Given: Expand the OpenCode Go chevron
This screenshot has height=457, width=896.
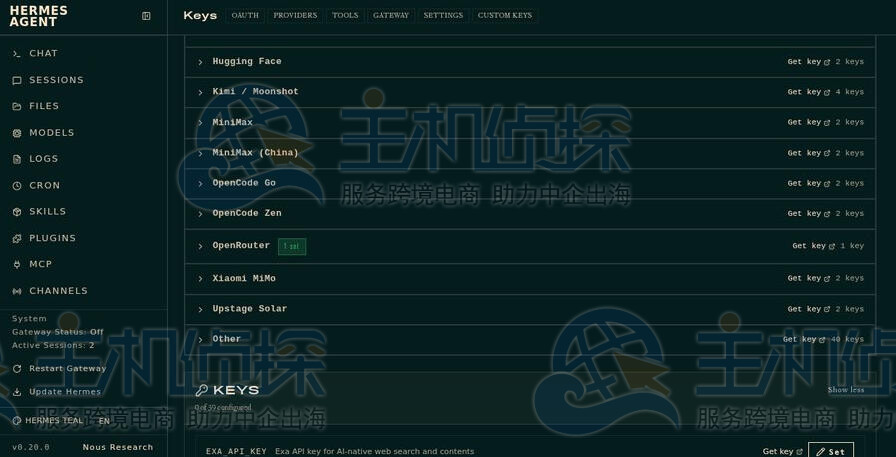Looking at the screenshot, I should 200,184.
